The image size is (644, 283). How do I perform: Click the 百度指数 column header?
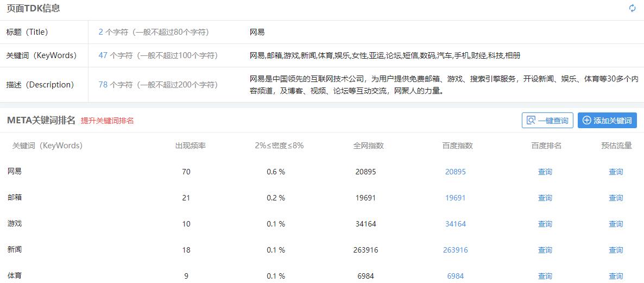(458, 146)
